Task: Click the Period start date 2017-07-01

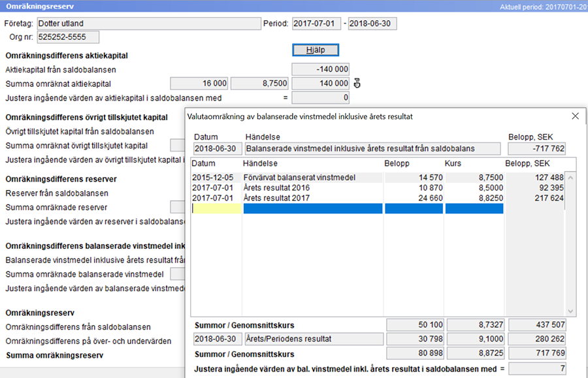Action: coord(316,24)
